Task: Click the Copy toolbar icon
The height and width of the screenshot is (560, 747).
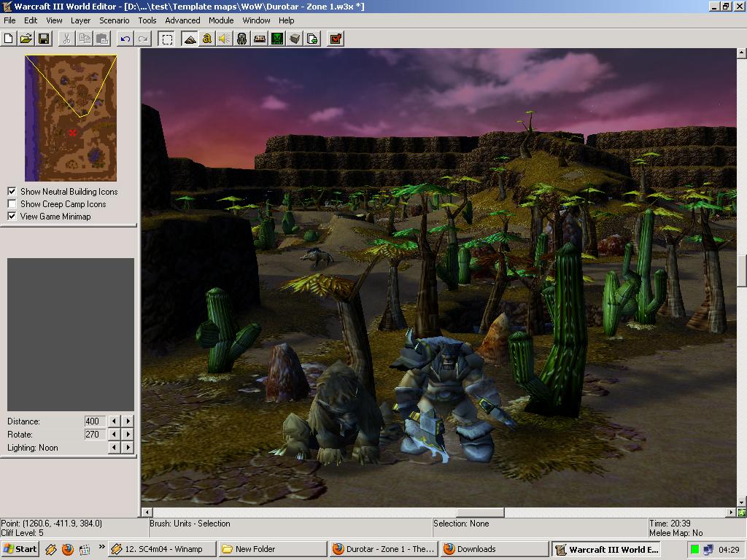Action: point(85,39)
